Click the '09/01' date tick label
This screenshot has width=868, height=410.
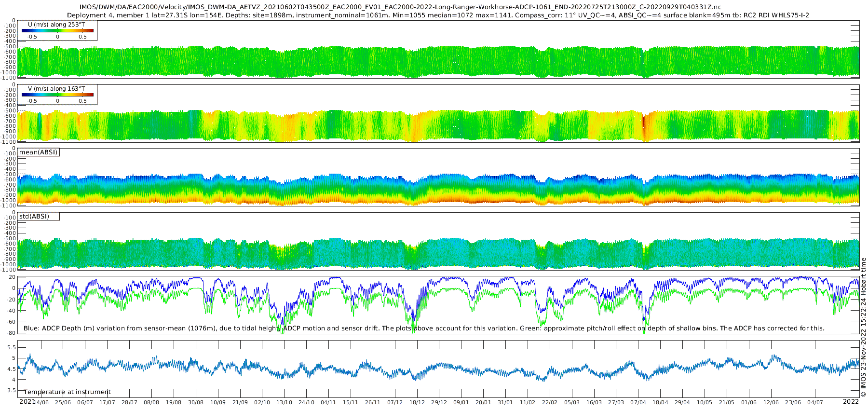tap(461, 402)
